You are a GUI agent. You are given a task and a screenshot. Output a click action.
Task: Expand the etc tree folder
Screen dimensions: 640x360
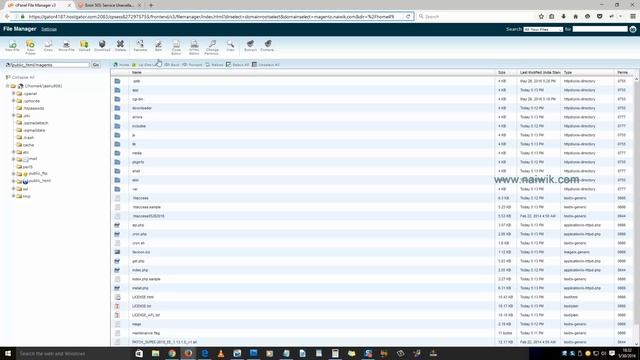point(13,152)
